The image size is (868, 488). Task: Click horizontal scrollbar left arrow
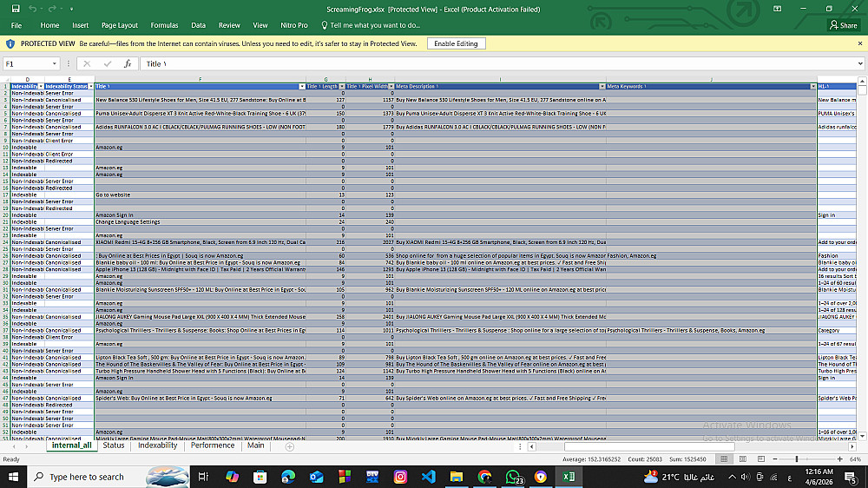(x=532, y=446)
